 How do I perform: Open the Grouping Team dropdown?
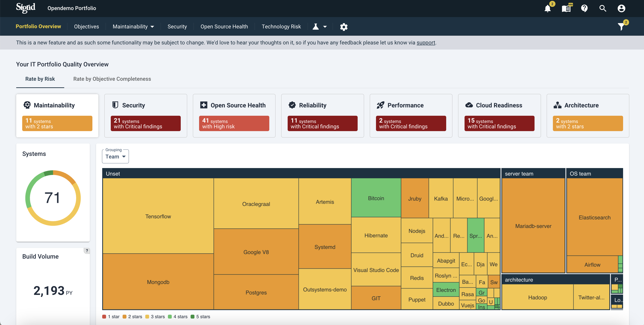coord(115,156)
